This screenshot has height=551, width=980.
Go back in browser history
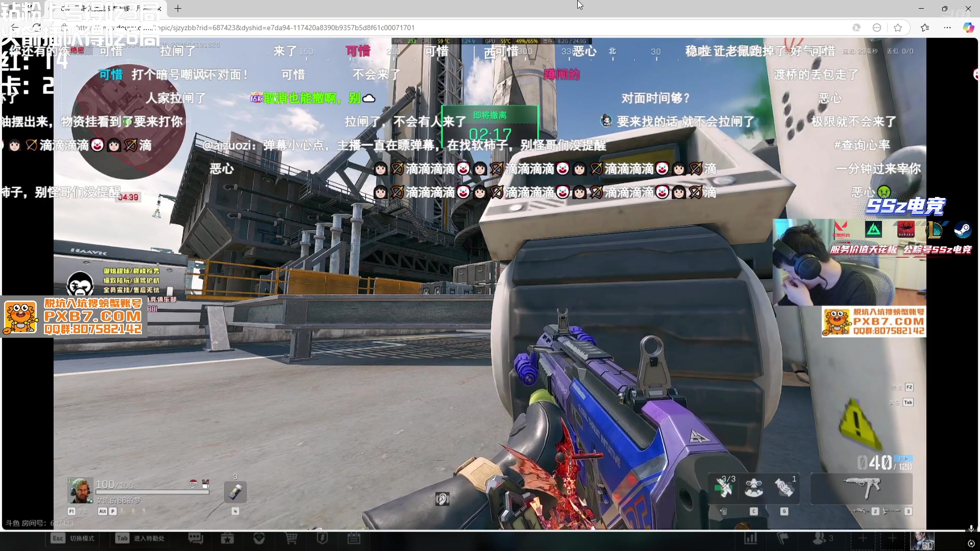pos(14,28)
